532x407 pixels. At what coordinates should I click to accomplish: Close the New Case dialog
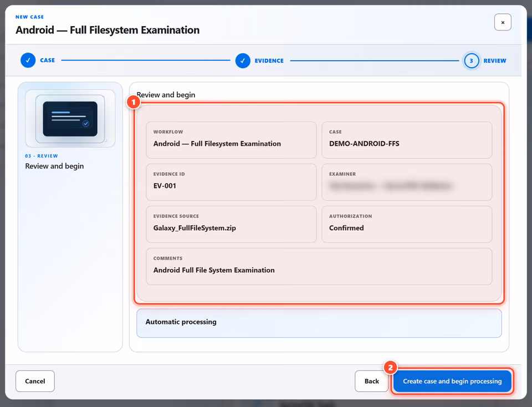(x=503, y=22)
